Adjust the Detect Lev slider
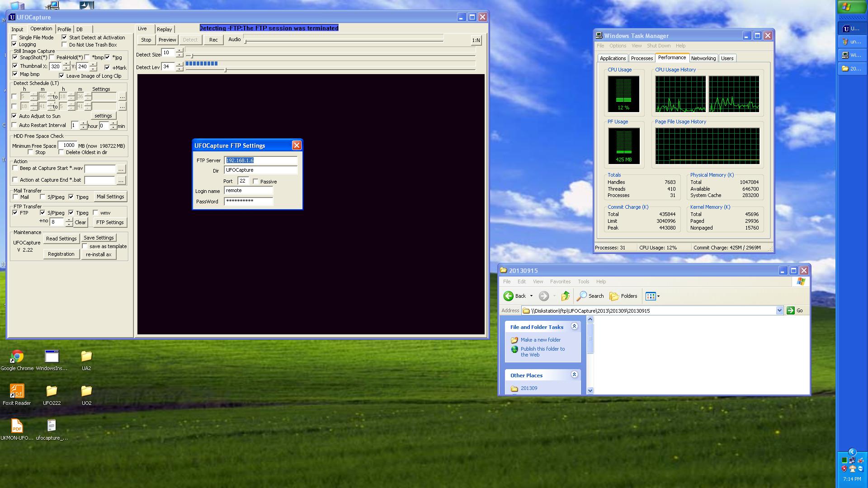The height and width of the screenshot is (488, 868). (x=225, y=70)
